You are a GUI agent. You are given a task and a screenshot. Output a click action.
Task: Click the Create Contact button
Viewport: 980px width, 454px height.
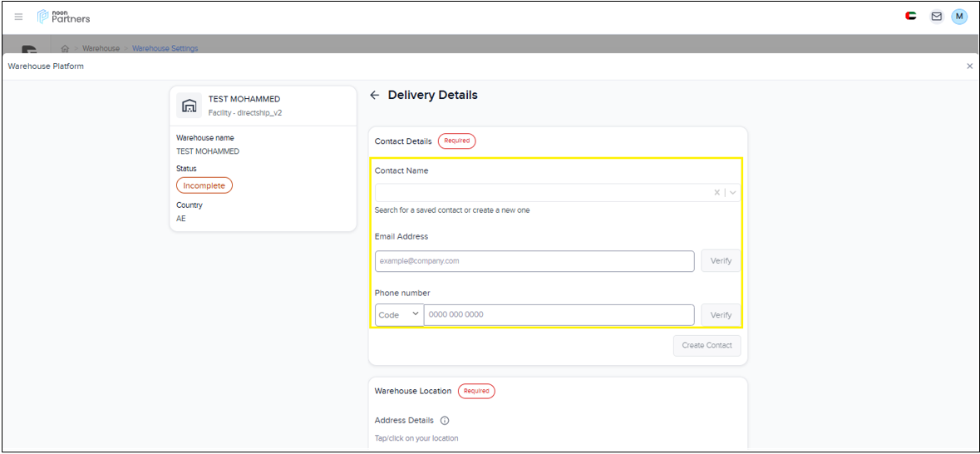(x=707, y=346)
